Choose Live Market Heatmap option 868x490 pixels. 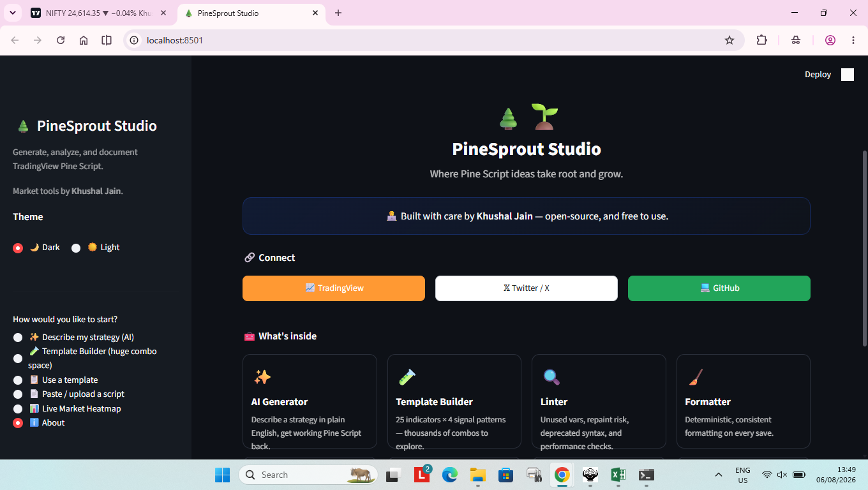pyautogui.click(x=18, y=409)
